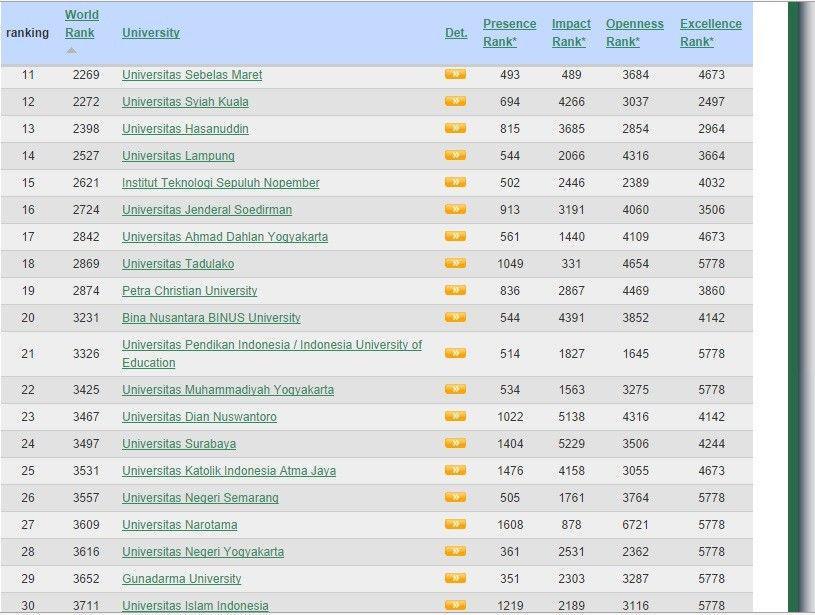This screenshot has width=815, height=615.
Task: Open details icon for Universitas Muhammadiyah Yogyakarta
Action: 455,389
